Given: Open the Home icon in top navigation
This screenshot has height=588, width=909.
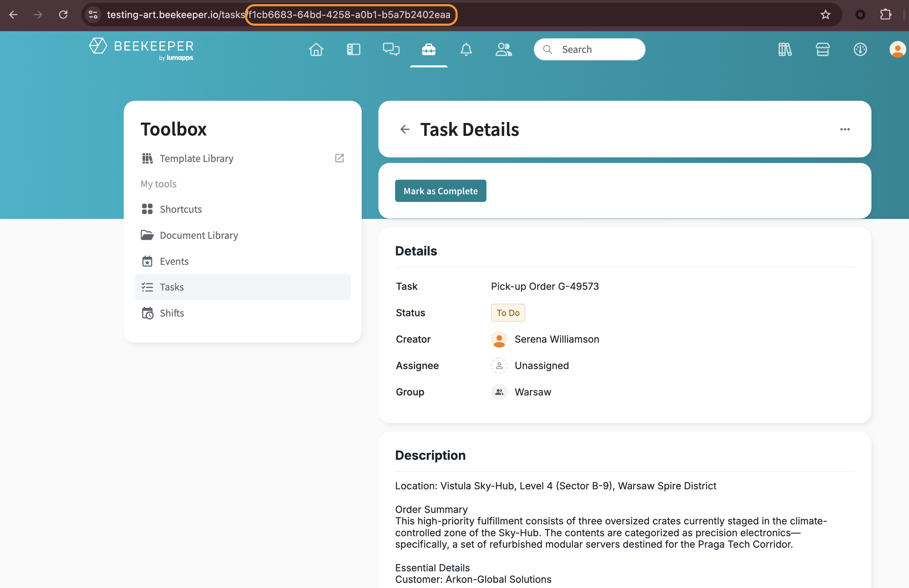Looking at the screenshot, I should 316,49.
